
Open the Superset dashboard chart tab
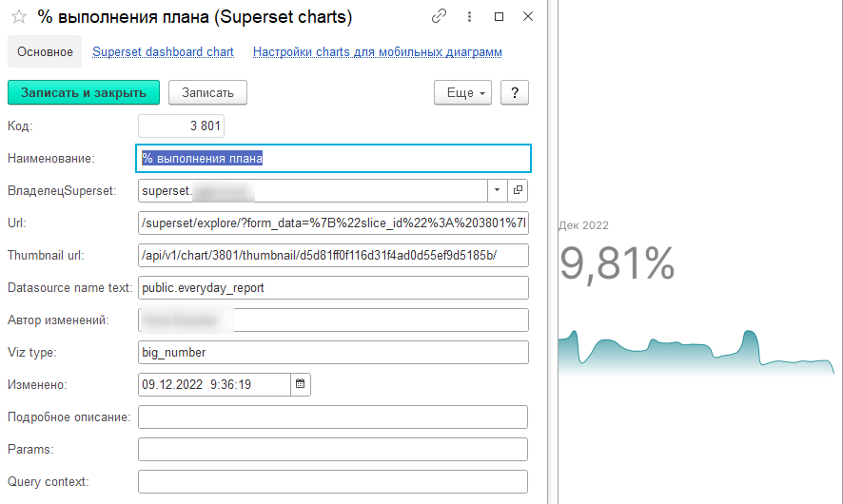tap(163, 51)
